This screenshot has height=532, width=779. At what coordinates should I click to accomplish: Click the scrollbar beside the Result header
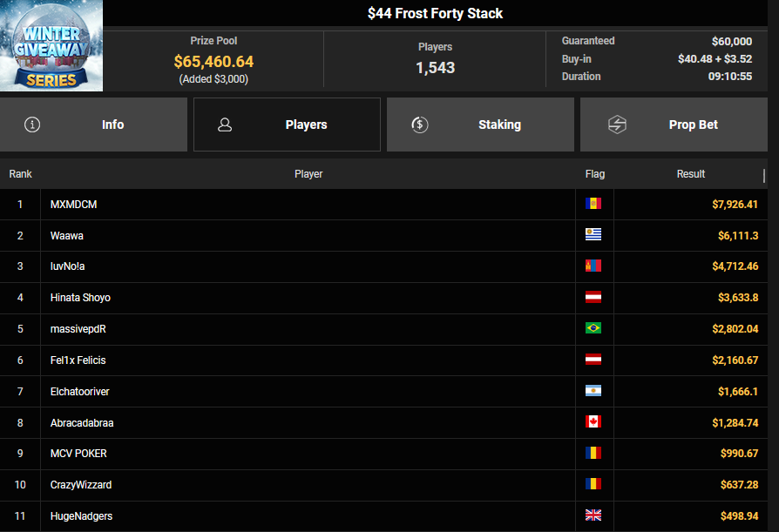(x=764, y=175)
